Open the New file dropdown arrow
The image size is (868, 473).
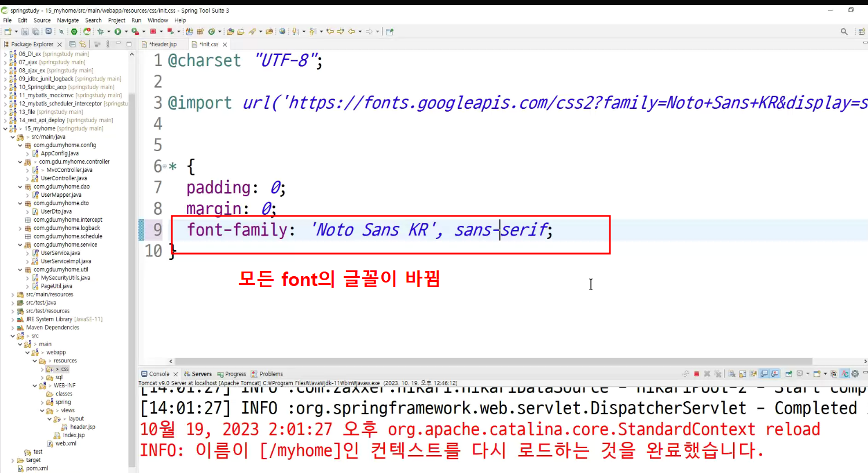pyautogui.click(x=16, y=31)
